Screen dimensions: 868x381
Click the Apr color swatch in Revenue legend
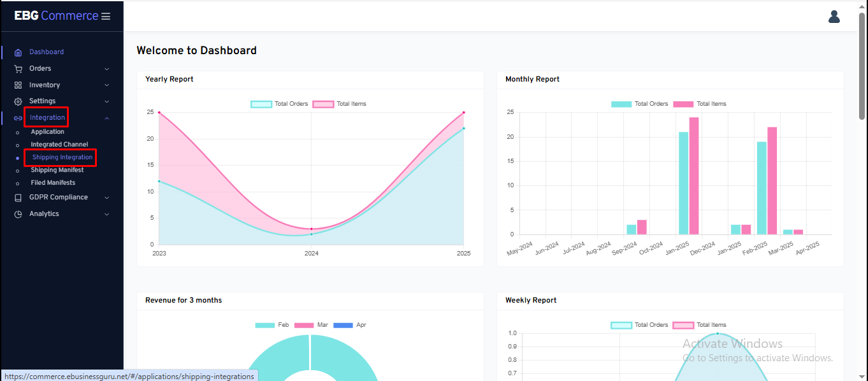click(x=343, y=325)
